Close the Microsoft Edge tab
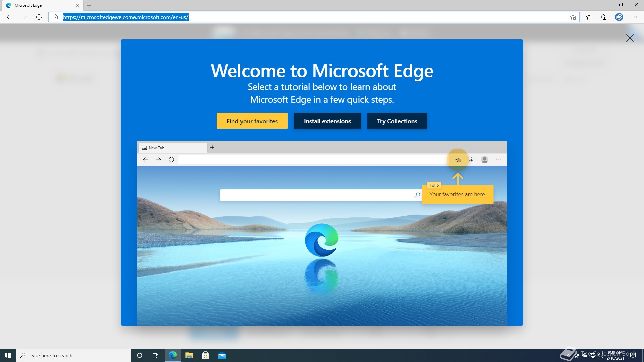The width and height of the screenshot is (644, 362). 77,5
